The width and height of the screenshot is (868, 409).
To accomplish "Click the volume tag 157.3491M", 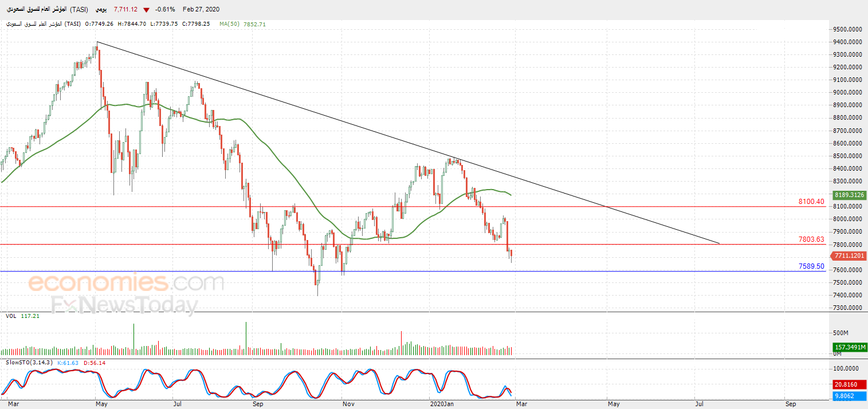I will point(849,347).
